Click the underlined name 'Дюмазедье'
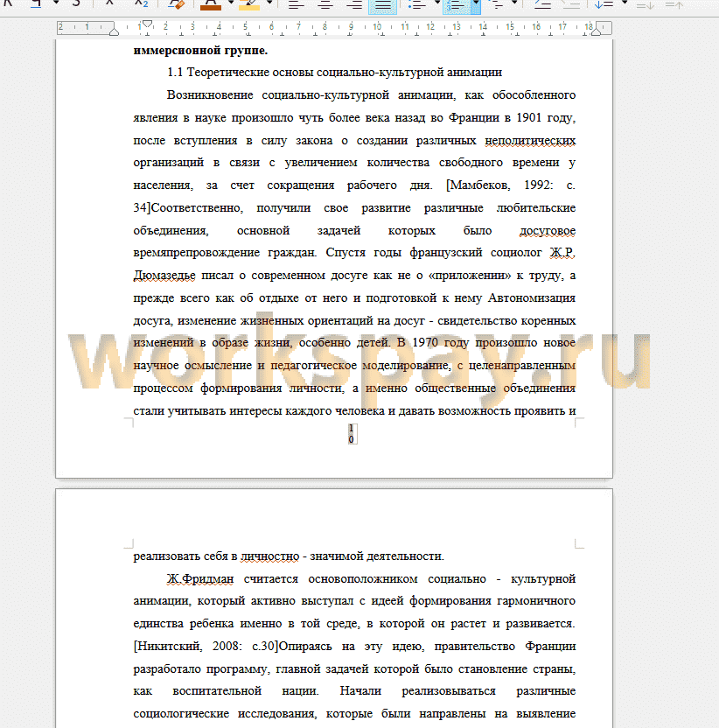 [x=164, y=276]
